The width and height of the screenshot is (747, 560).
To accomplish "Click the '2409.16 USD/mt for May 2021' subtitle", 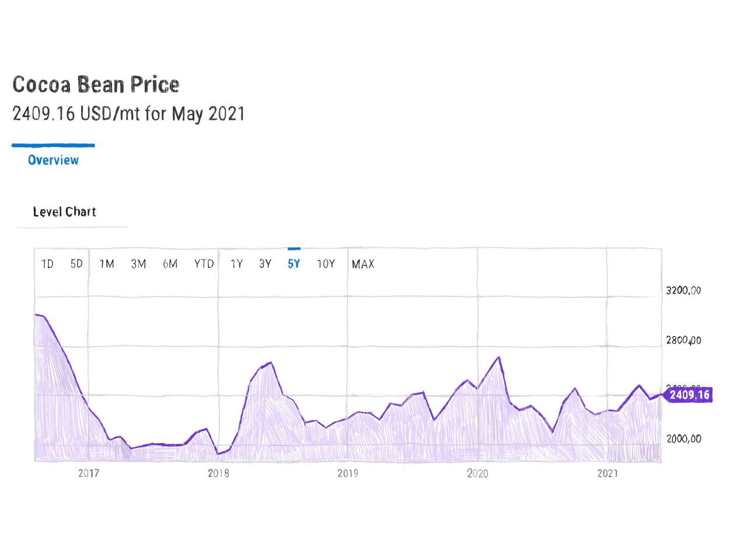I will pos(128,113).
